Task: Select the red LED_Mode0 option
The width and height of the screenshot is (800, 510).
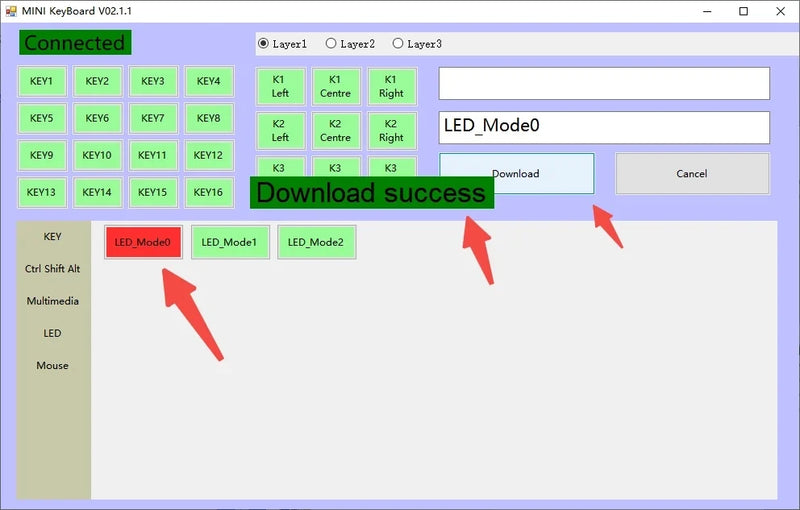Action: tap(143, 242)
